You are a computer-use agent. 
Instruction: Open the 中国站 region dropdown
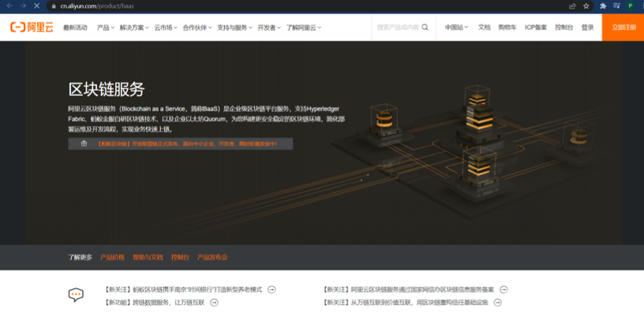click(x=456, y=28)
